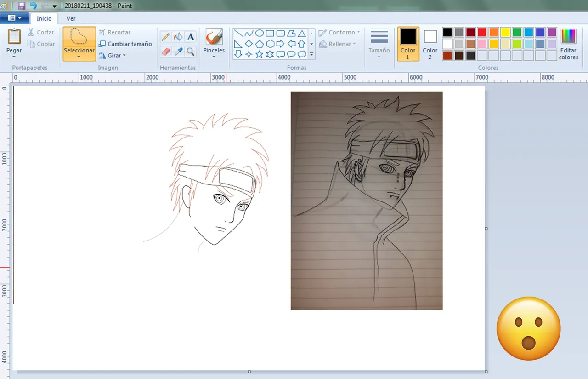The image size is (588, 379).
Task: Choose the Oval shape
Action: click(x=259, y=33)
